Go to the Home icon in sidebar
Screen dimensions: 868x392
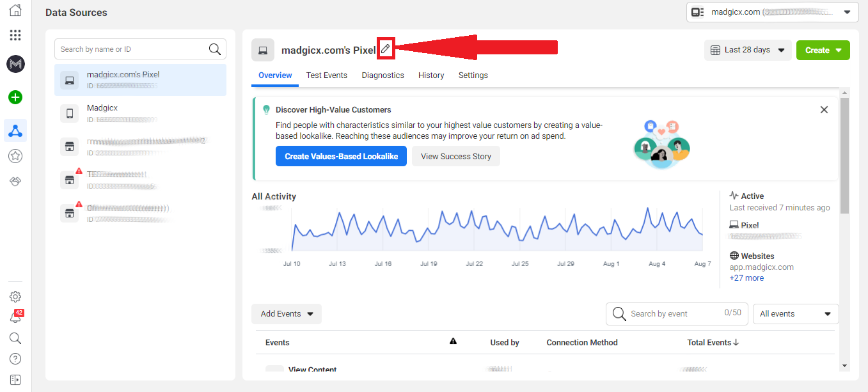pos(15,10)
